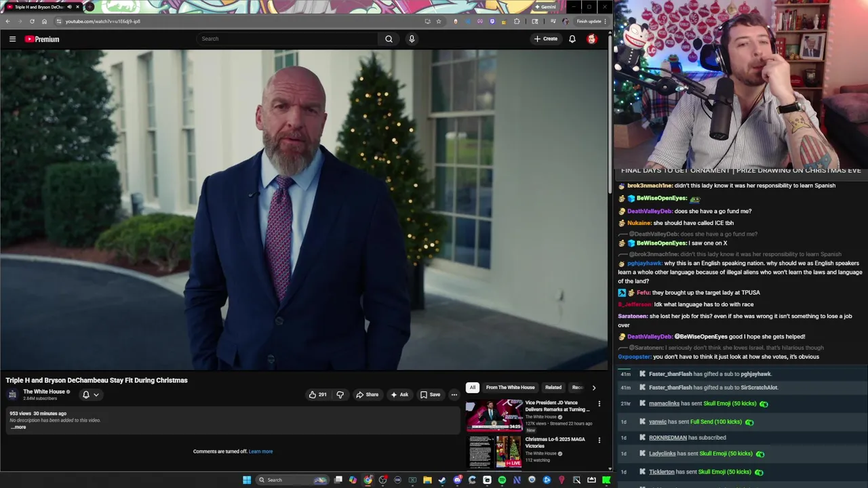Screen dimensions: 868x488
Task: Click the Ask sparkle button
Action: (x=399, y=394)
